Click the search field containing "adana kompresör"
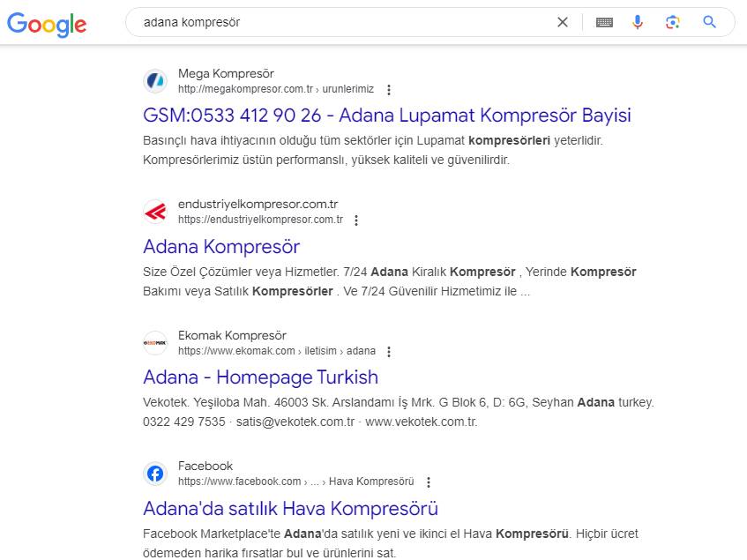This screenshot has height=560, width=747. coord(344,22)
